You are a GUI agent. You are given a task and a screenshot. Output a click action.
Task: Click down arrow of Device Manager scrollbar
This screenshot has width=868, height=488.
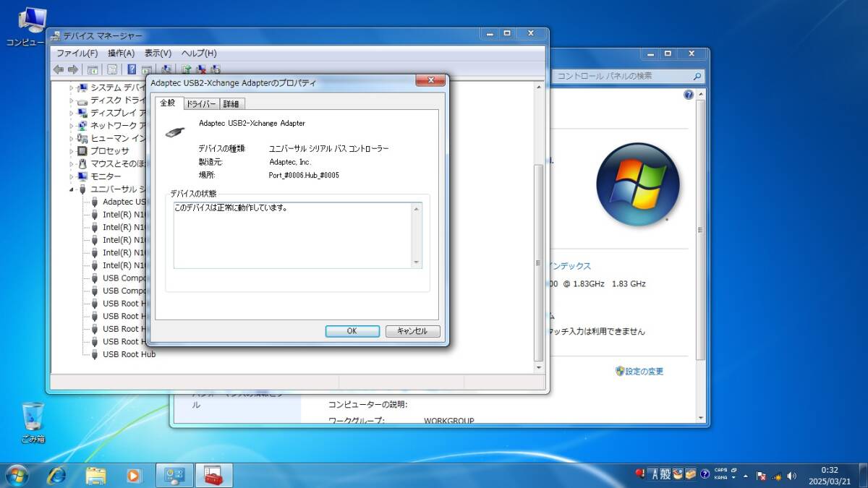[x=537, y=368]
